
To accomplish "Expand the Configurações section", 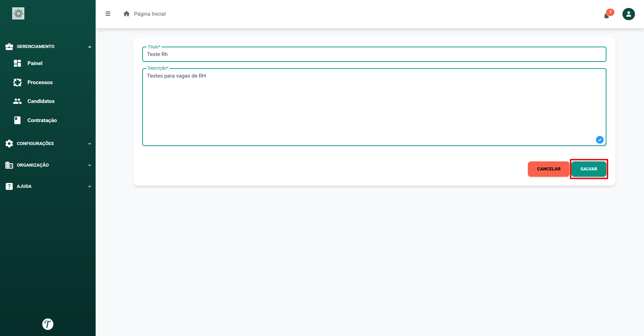I will pyautogui.click(x=90, y=144).
